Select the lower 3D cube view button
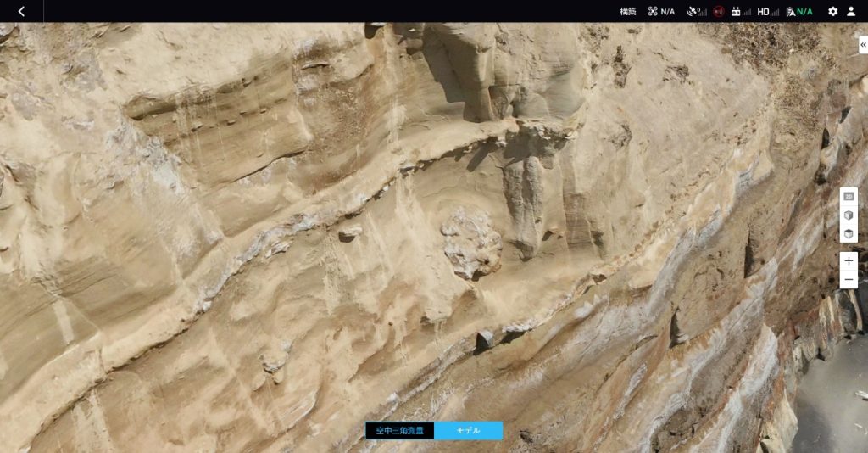868x453 pixels. [x=849, y=234]
